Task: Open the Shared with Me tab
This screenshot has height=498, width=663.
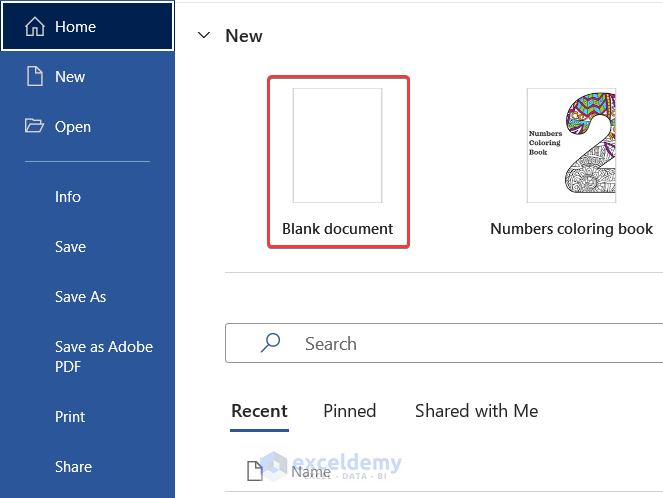Action: 476,411
